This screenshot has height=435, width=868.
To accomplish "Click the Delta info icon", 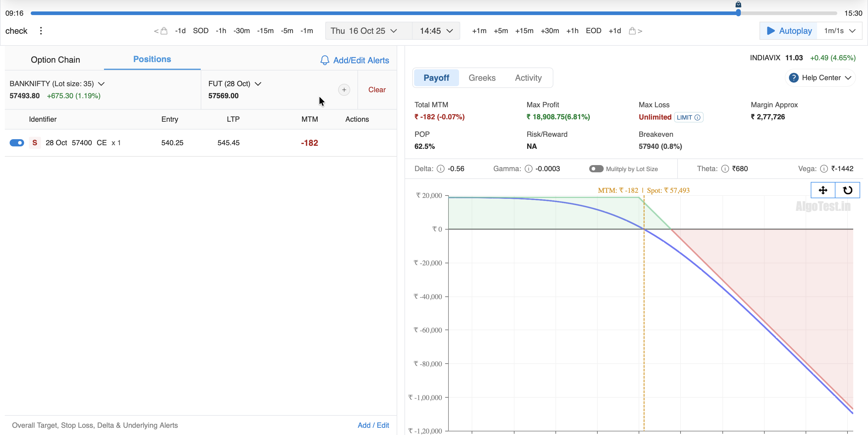I will point(440,169).
